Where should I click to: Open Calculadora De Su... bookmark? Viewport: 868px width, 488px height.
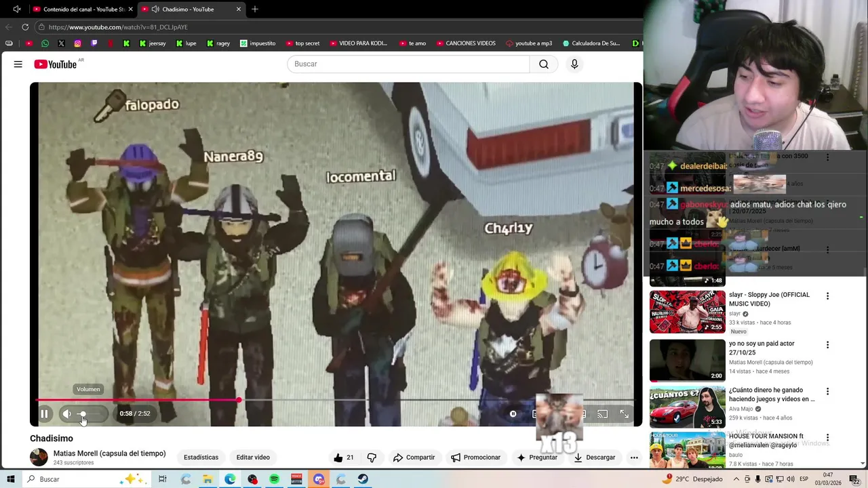point(591,43)
